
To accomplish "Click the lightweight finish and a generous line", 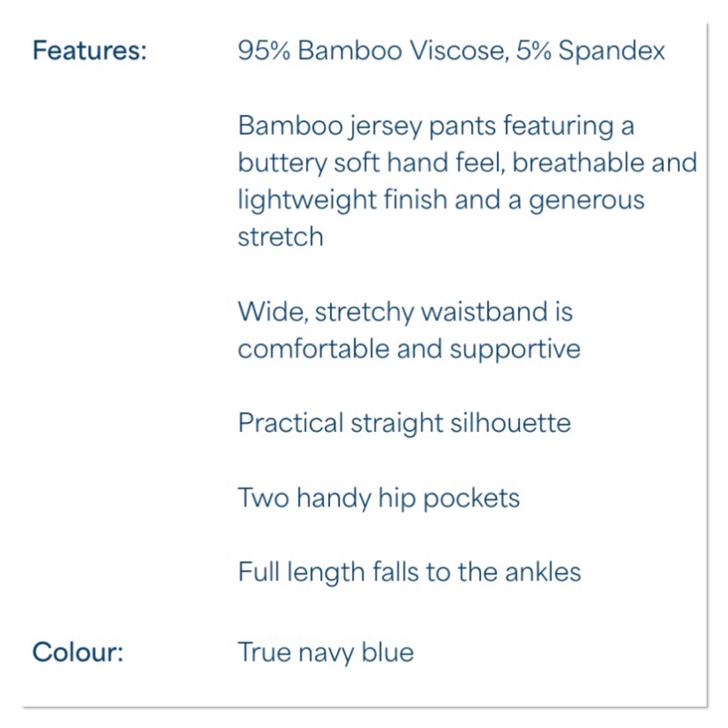I will point(441,201).
